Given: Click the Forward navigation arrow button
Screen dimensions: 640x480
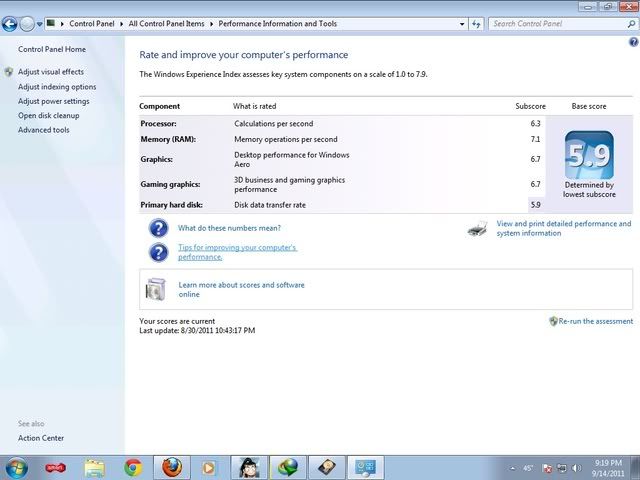Looking at the screenshot, I should tap(27, 24).
